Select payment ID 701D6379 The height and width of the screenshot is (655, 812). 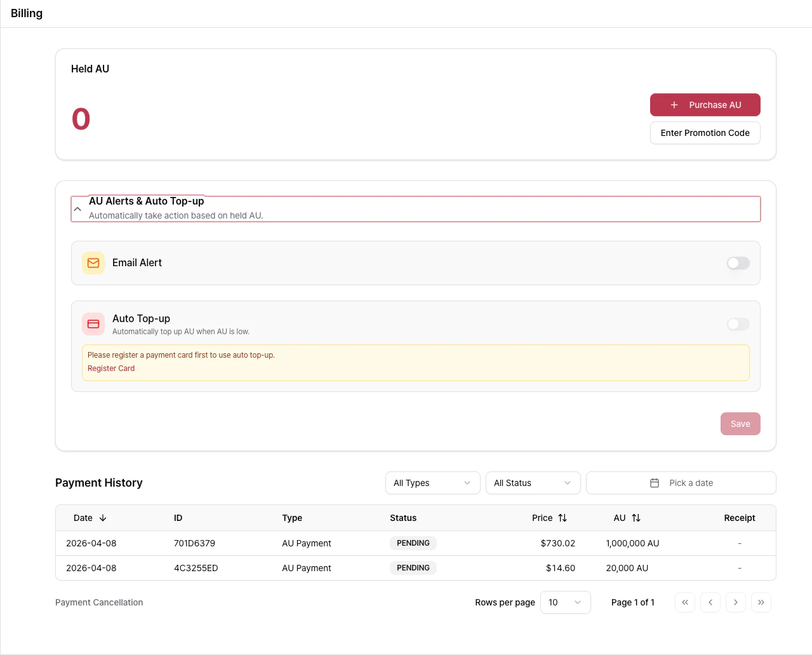(194, 543)
